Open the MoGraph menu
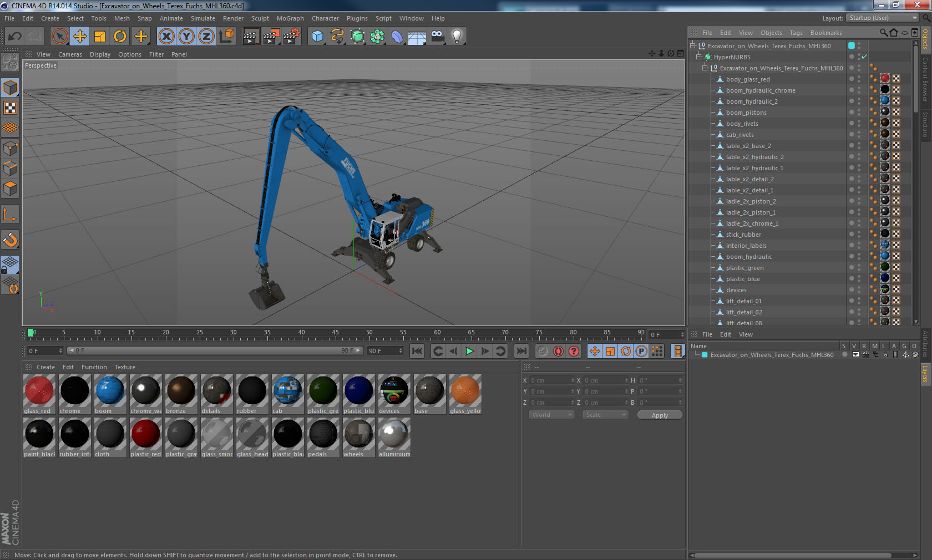The width and height of the screenshot is (932, 560). coord(290,18)
